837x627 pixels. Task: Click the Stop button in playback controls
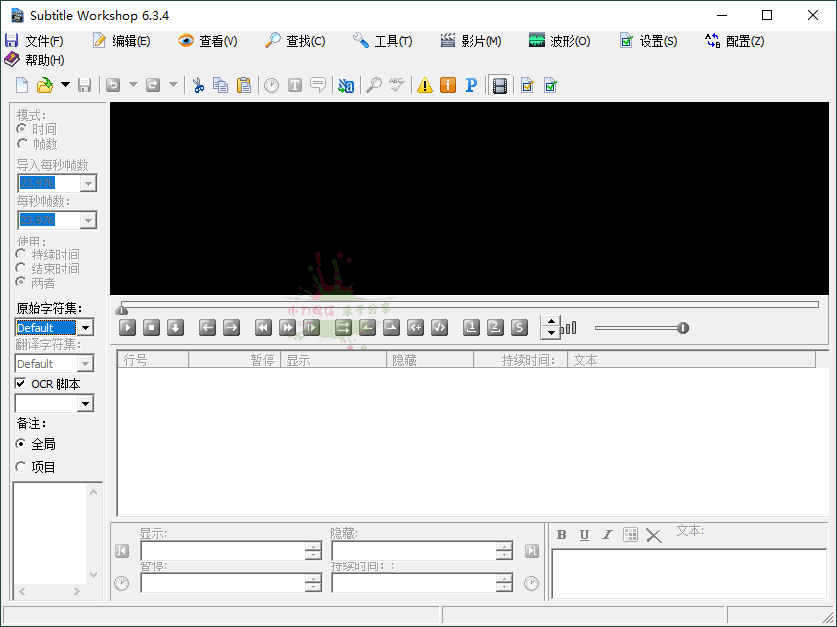[x=150, y=327]
